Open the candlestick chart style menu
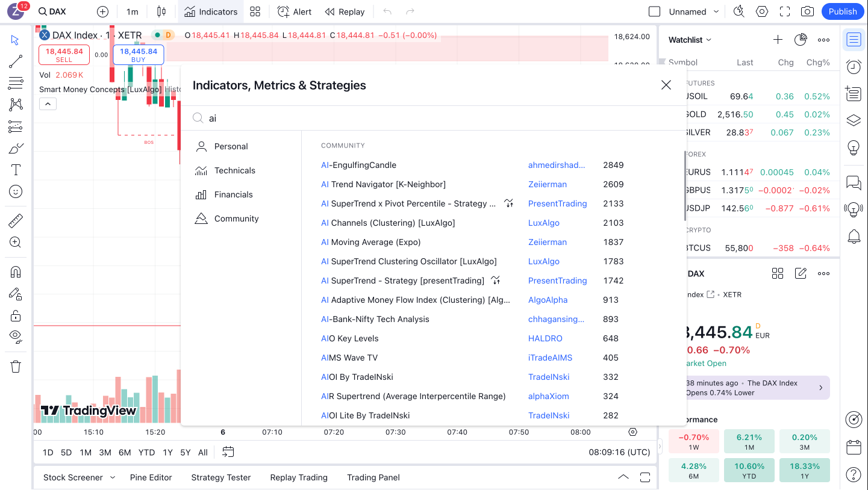The width and height of the screenshot is (868, 490). (161, 11)
